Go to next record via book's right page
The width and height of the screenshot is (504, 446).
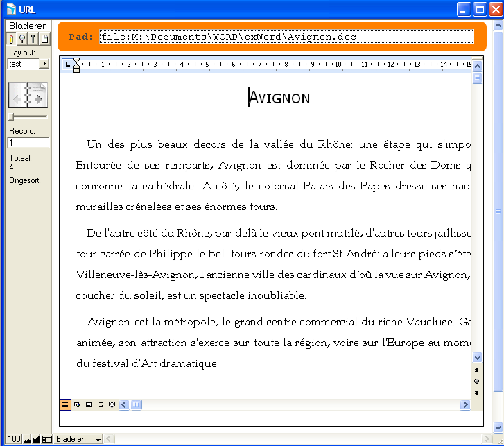point(38,95)
